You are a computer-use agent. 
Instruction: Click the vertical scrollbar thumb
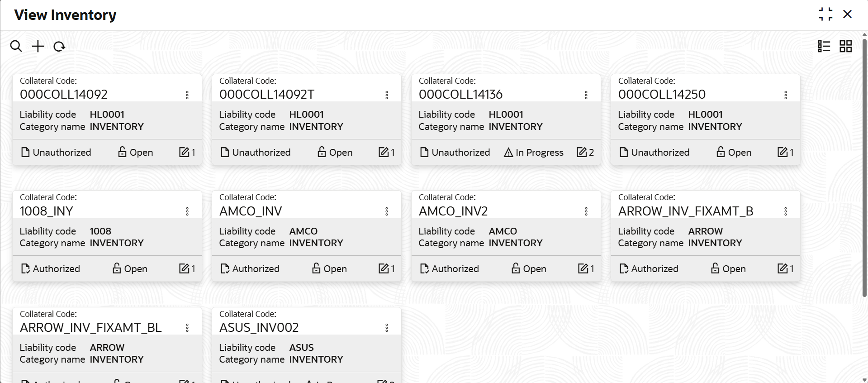pos(864,168)
